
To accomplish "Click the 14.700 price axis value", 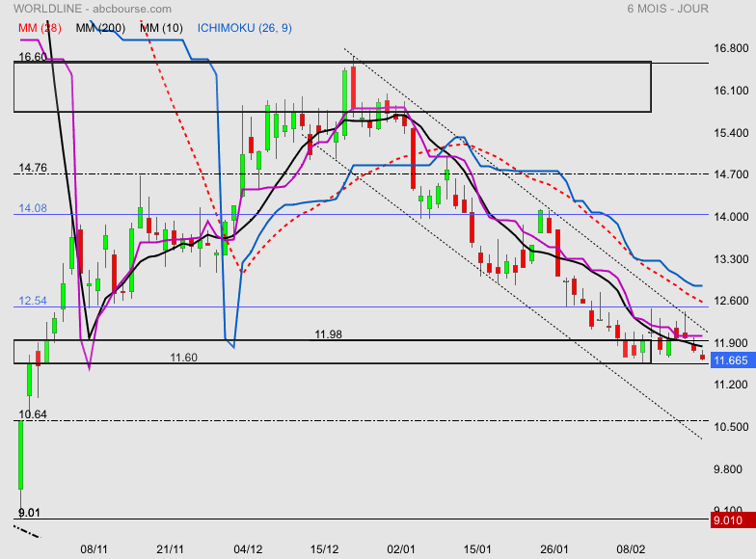I will tap(731, 174).
